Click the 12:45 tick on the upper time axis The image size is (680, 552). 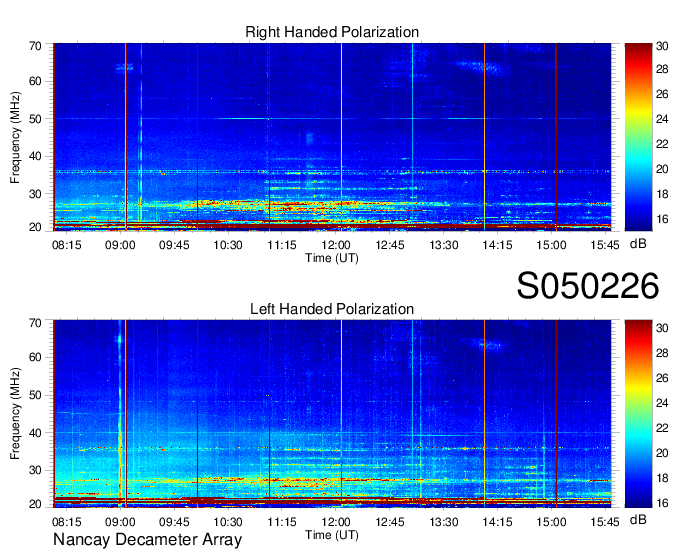tap(389, 245)
